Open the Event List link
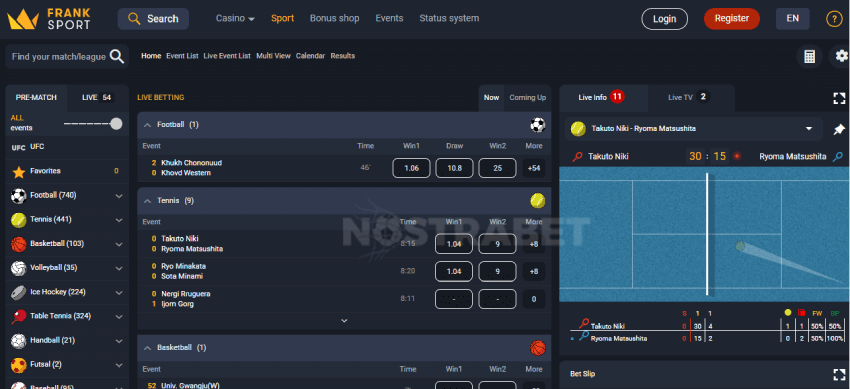 (x=182, y=56)
